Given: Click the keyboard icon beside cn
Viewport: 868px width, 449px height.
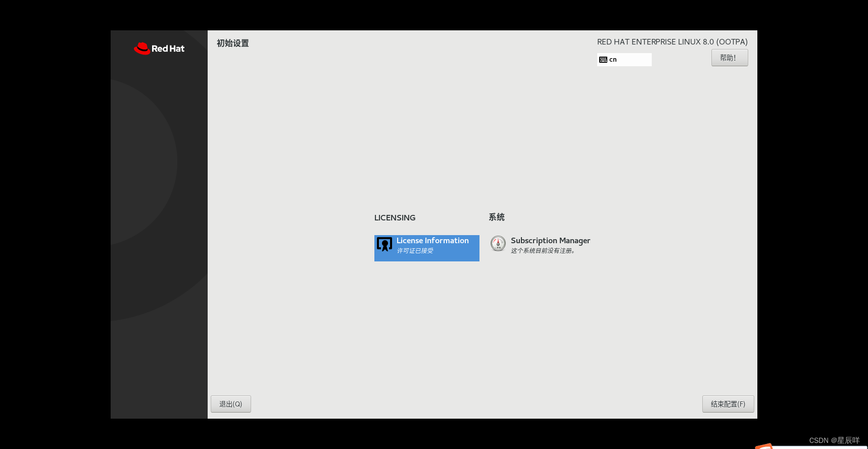Looking at the screenshot, I should 603,60.
